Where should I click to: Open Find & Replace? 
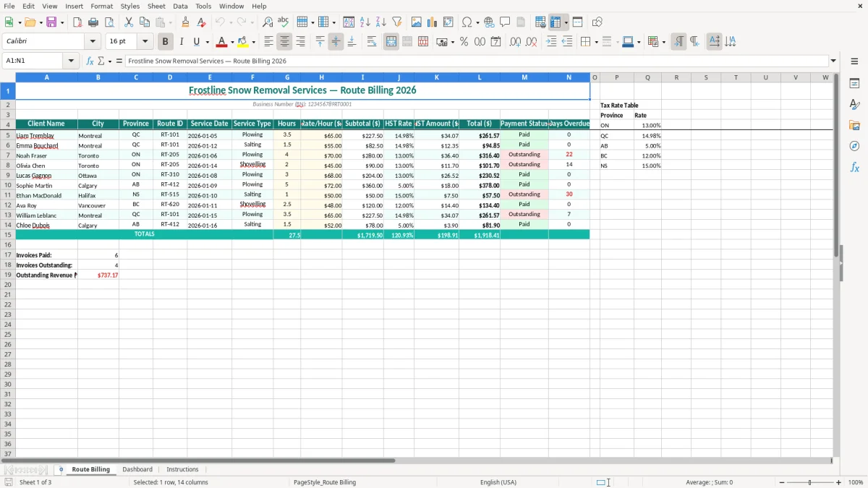[x=268, y=22]
